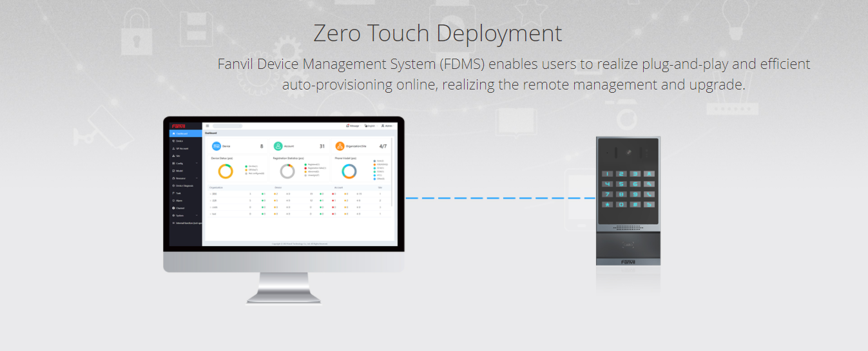Expand the third organization row in the table
The image size is (868, 351).
[x=210, y=207]
